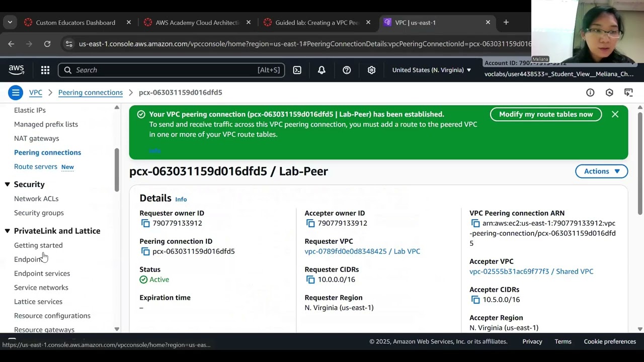The height and width of the screenshot is (362, 644).
Task: Open Elastic IPs in sidebar
Action: pyautogui.click(x=30, y=110)
